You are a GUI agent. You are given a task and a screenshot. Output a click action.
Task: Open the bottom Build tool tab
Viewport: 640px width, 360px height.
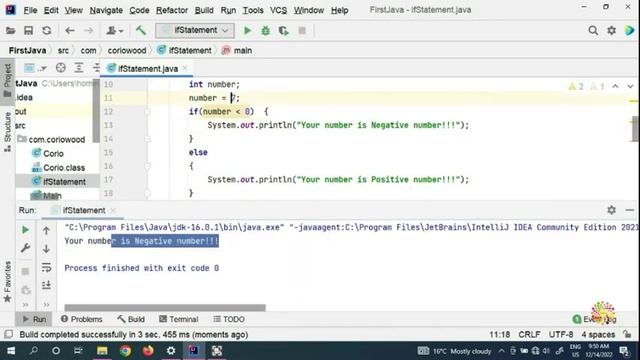tap(131, 319)
